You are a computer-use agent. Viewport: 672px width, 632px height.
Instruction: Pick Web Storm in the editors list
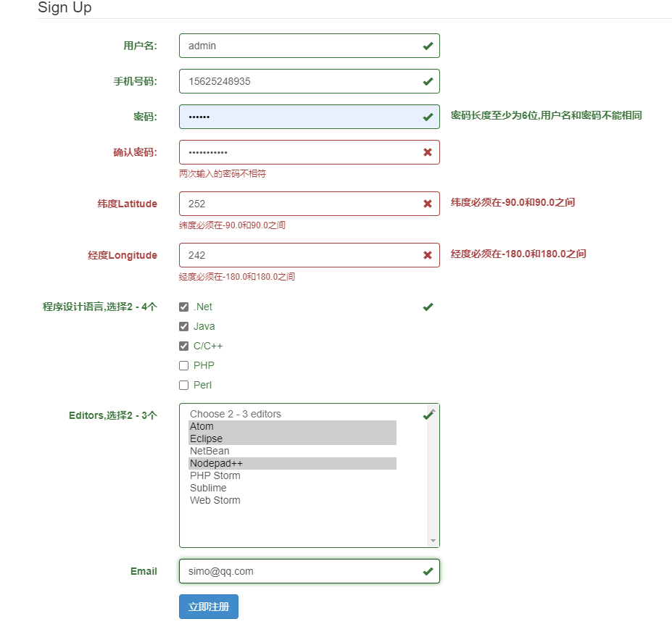(x=215, y=500)
